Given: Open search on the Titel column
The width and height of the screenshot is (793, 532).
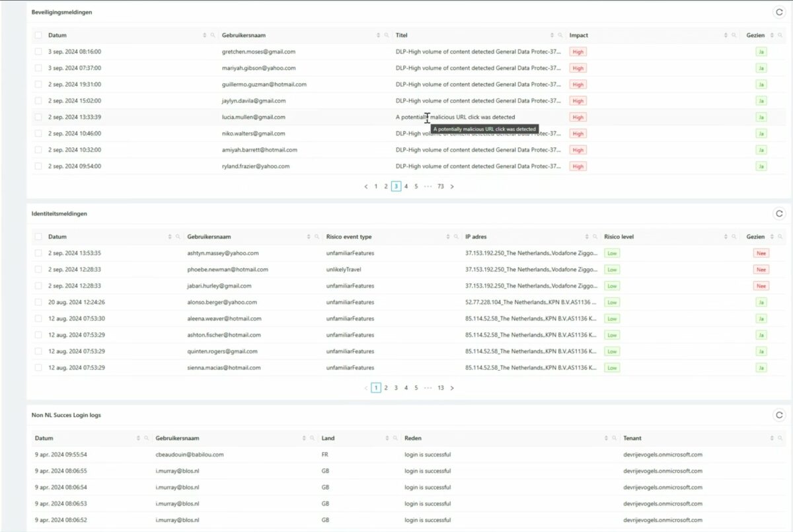Looking at the screenshot, I should point(561,35).
